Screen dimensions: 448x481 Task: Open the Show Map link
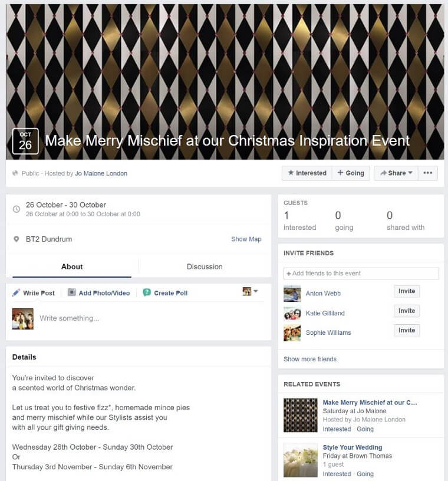(x=246, y=239)
